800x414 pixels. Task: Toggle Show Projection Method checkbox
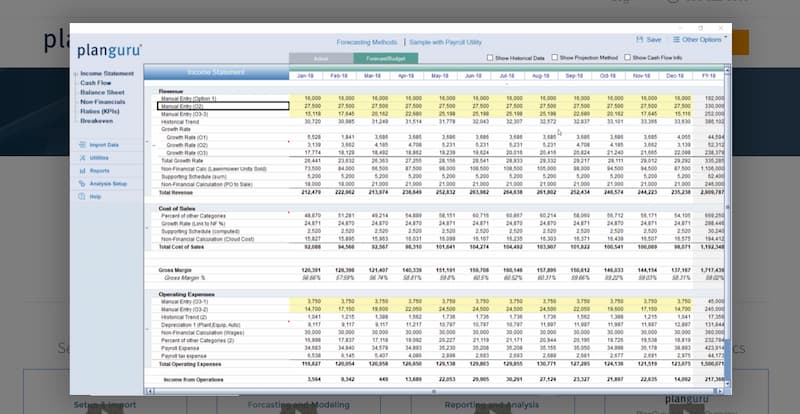pos(555,58)
